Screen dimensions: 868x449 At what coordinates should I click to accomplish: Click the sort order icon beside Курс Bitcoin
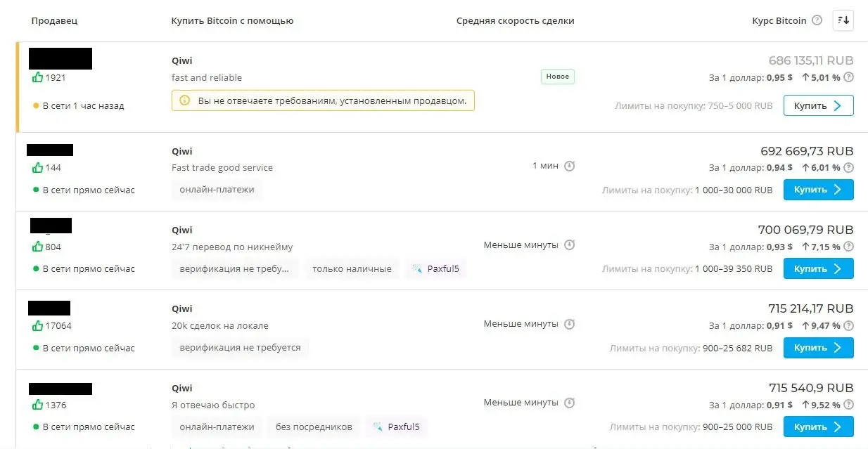tap(843, 20)
